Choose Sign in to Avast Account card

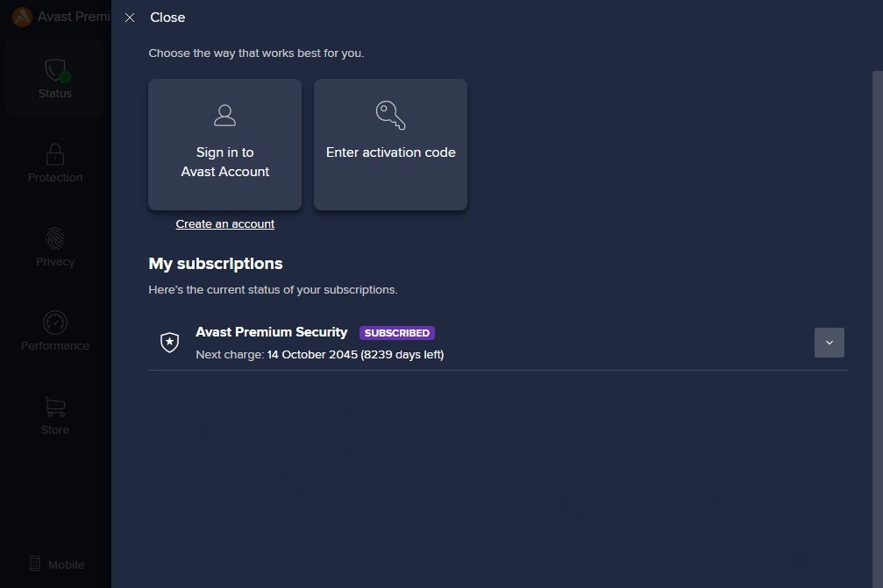(x=224, y=145)
